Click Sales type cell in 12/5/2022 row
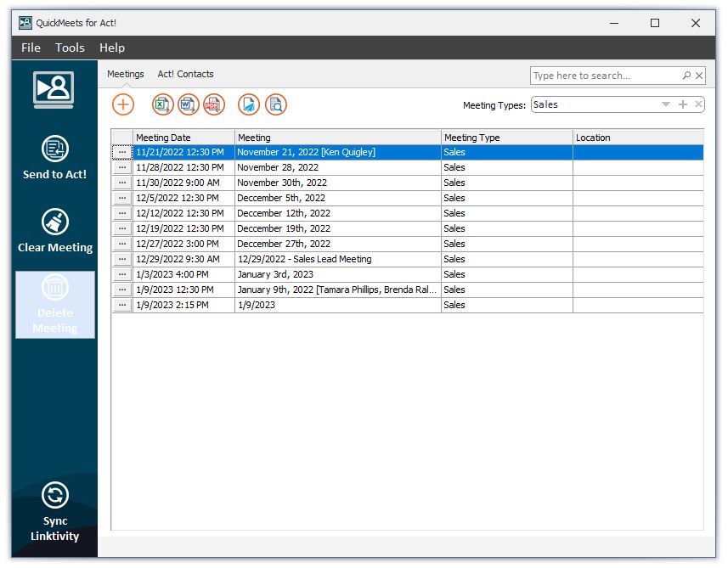This screenshot has height=568, width=728. coord(507,198)
